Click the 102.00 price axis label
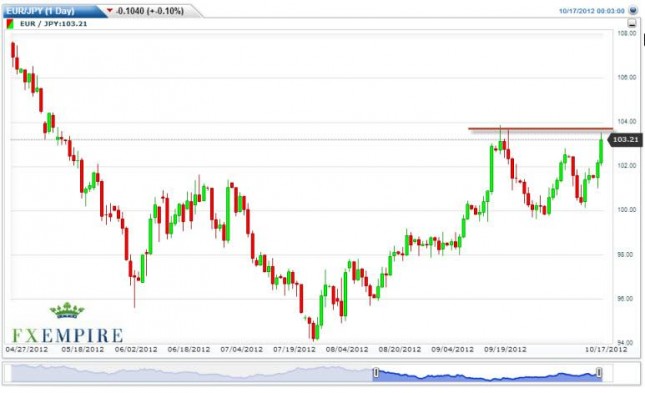Image resolution: width=645 pixels, height=393 pixels. coord(627,165)
